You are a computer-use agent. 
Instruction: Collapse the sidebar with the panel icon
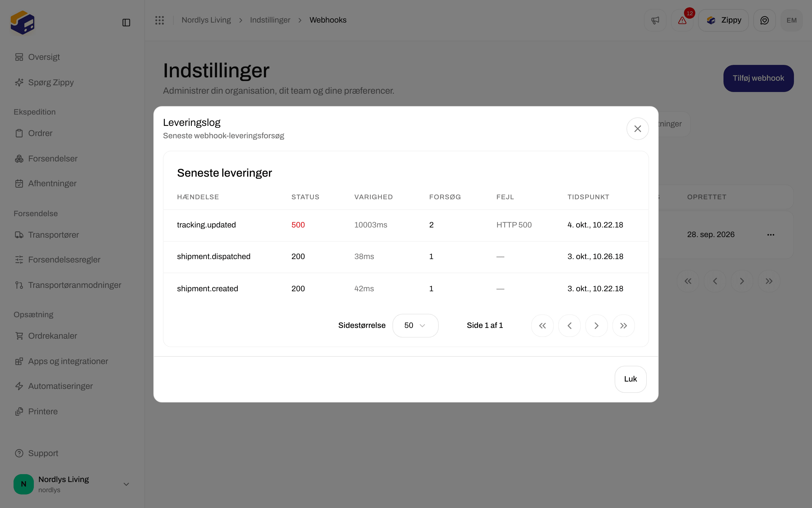[x=126, y=23]
